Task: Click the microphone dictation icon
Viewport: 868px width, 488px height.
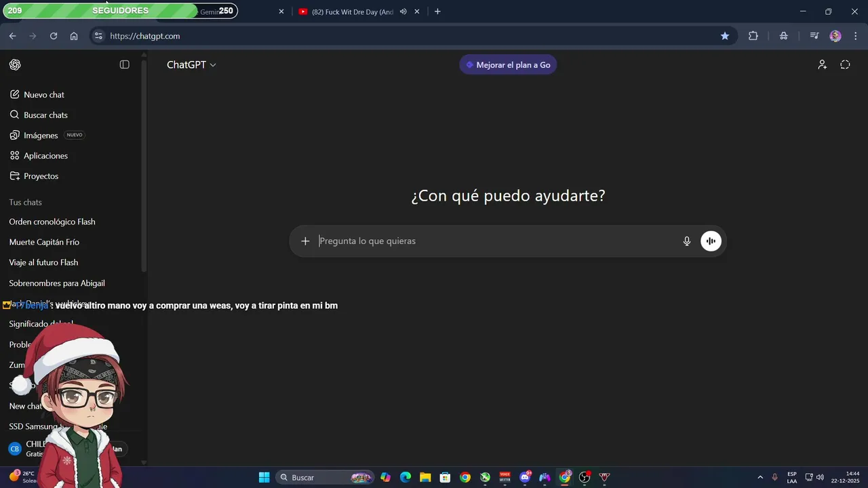Action: coord(686,241)
